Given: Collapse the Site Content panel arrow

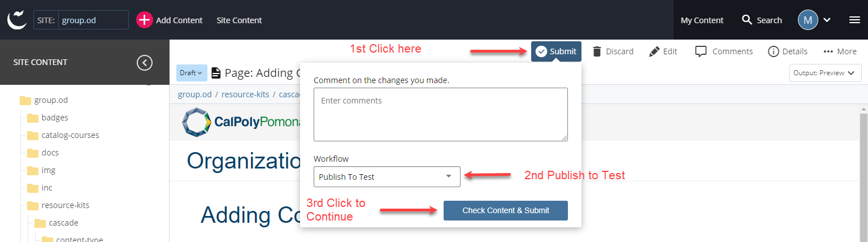Looking at the screenshot, I should click(x=145, y=62).
